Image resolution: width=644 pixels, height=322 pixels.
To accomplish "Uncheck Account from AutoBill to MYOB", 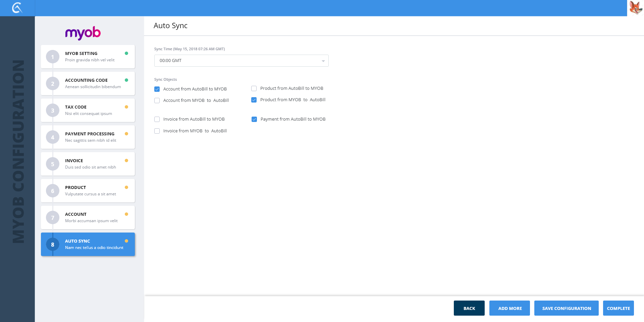I will [157, 89].
